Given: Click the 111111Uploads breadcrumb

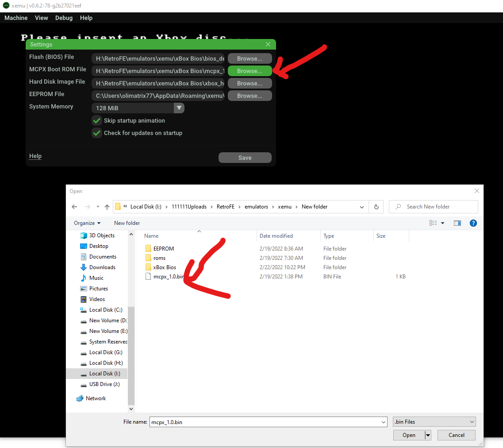Looking at the screenshot, I should pyautogui.click(x=189, y=207).
